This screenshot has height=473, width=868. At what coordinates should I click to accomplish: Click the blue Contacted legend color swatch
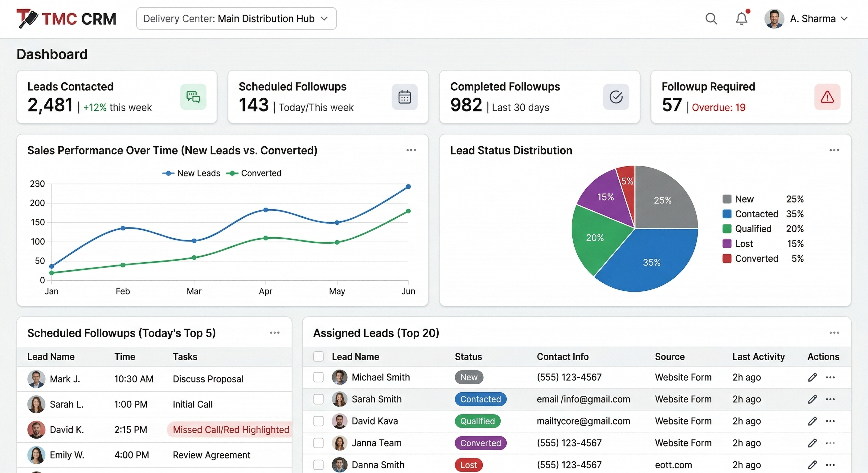coord(727,214)
